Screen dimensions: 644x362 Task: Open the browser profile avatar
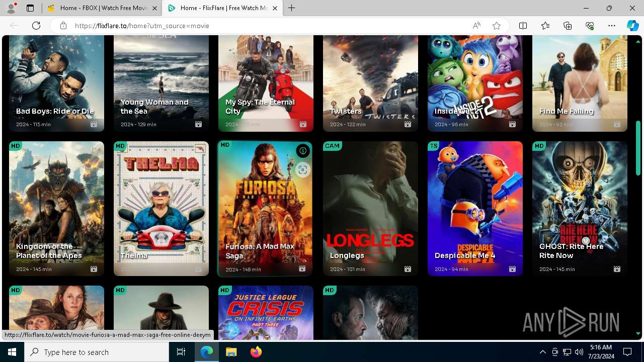pos(11,8)
